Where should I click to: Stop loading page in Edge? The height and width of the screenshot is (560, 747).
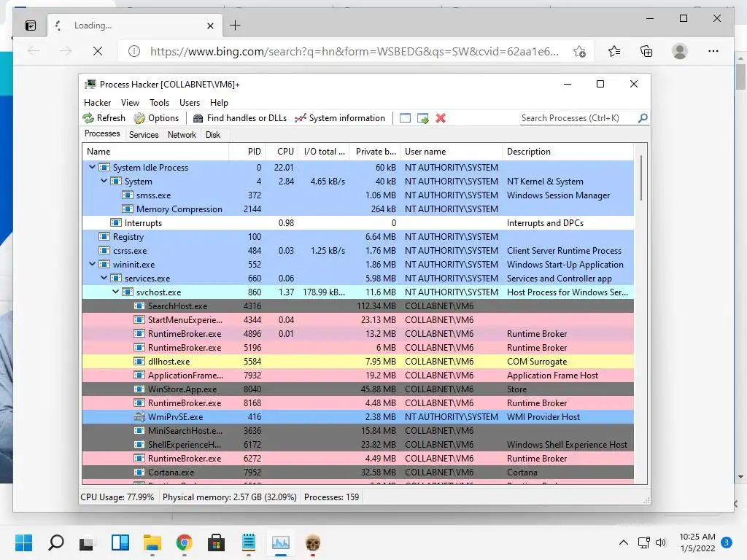pyautogui.click(x=98, y=51)
